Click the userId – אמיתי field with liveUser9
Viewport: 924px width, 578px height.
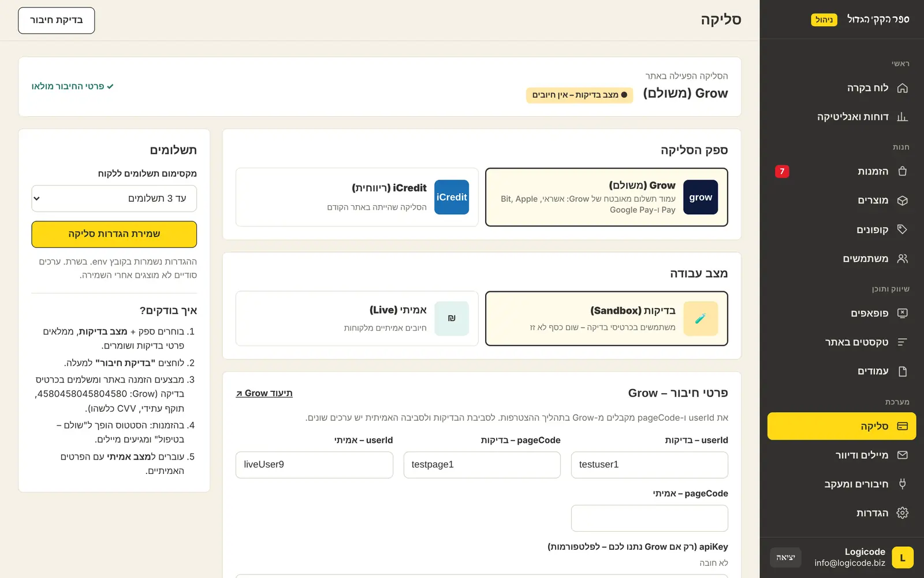(x=315, y=465)
